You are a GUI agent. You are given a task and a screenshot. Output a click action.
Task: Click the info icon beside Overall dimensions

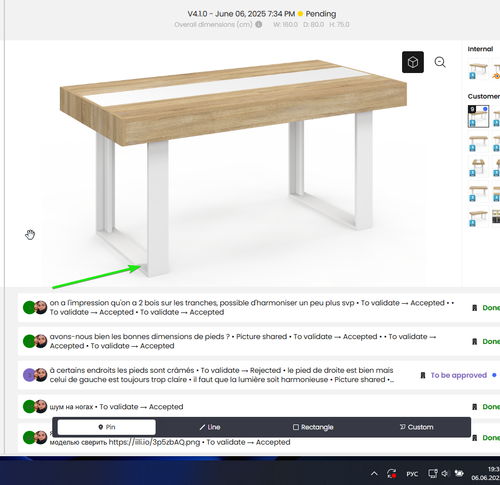coord(259,24)
